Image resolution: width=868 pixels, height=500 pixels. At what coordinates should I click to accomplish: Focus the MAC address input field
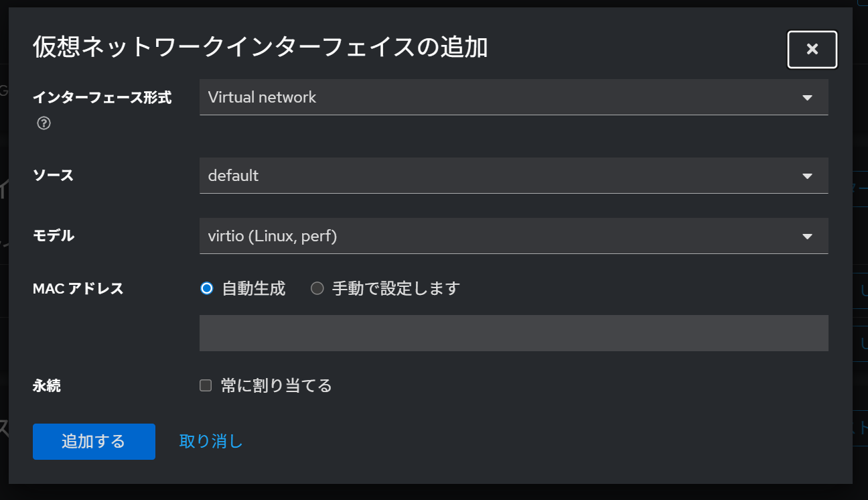click(514, 332)
